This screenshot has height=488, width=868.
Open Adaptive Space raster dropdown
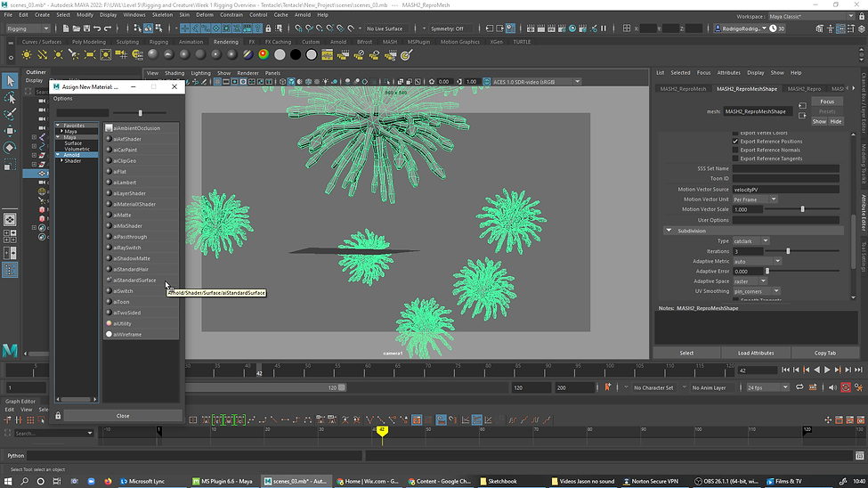tap(750, 281)
